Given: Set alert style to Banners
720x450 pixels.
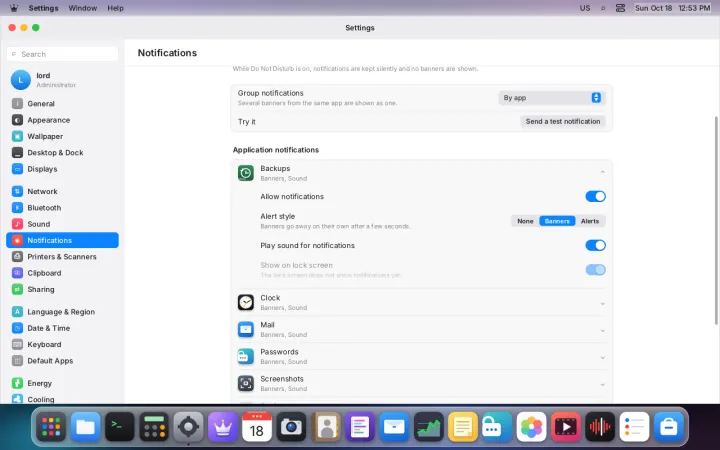Looking at the screenshot, I should pos(557,221).
